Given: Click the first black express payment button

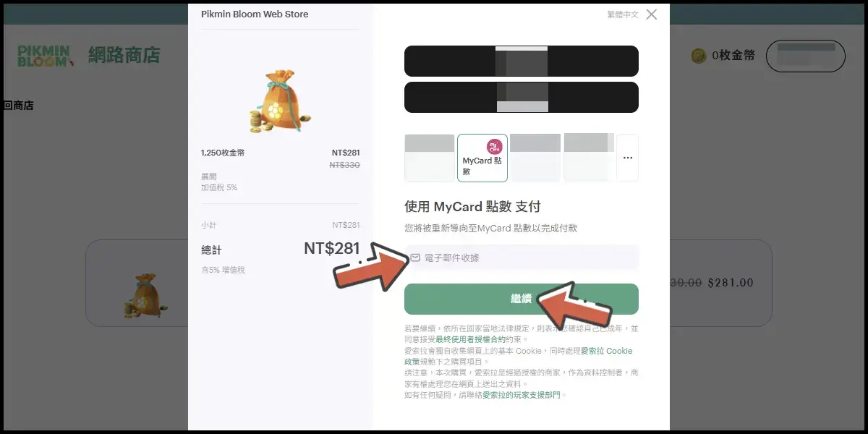Looking at the screenshot, I should [x=521, y=61].
